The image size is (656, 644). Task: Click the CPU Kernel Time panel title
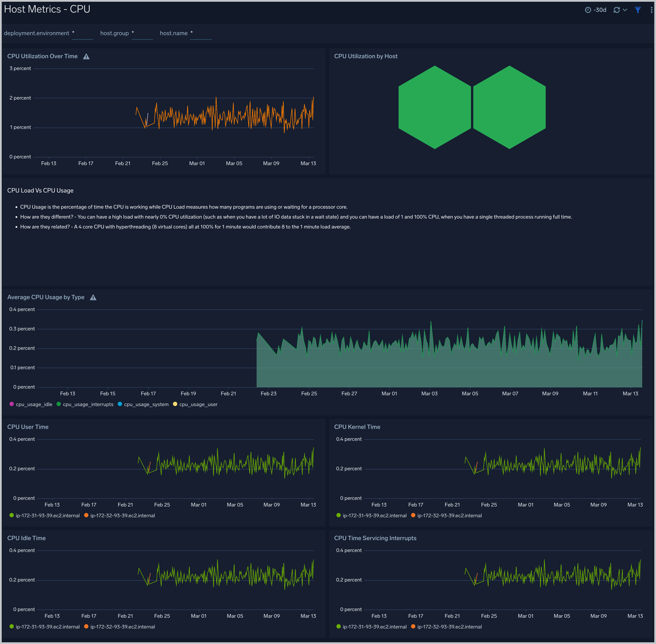pyautogui.click(x=357, y=427)
